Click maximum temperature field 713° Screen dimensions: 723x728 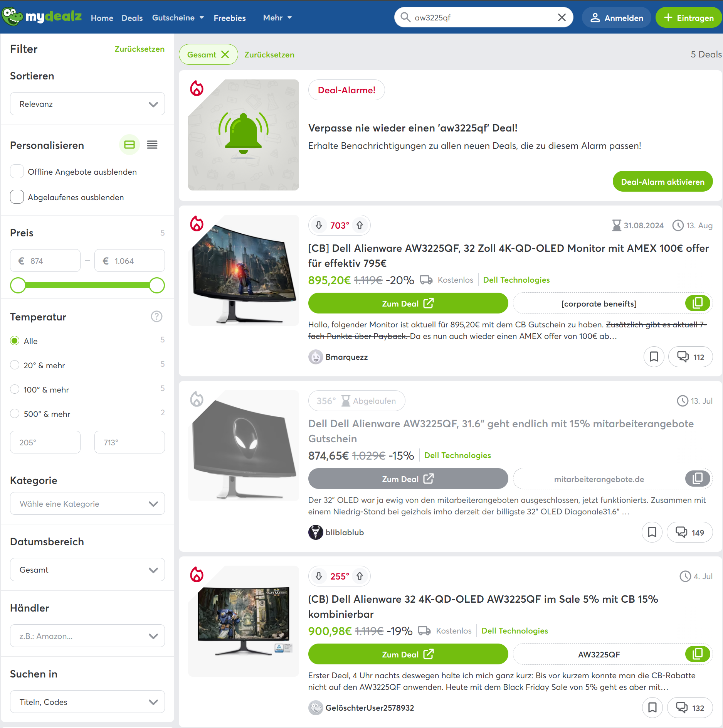129,442
